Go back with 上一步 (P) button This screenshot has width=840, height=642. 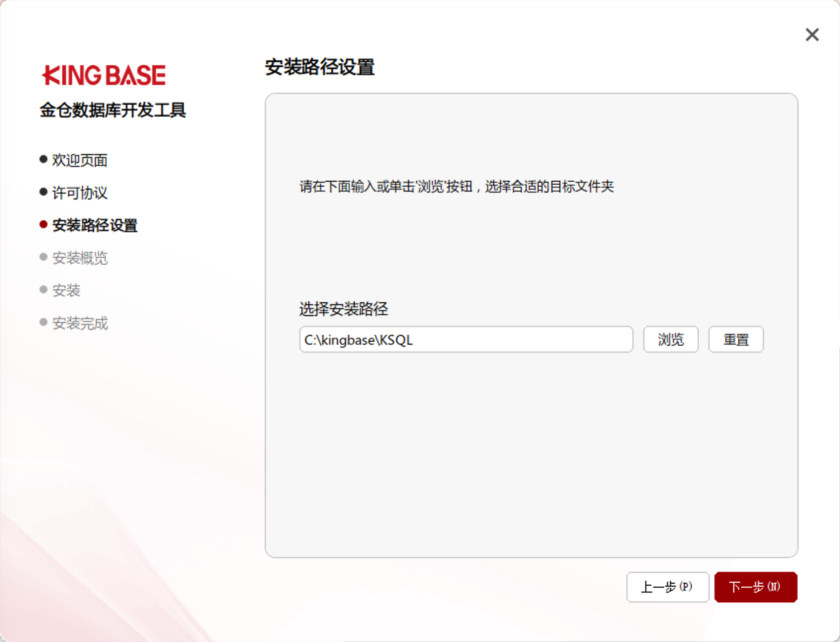click(667, 587)
